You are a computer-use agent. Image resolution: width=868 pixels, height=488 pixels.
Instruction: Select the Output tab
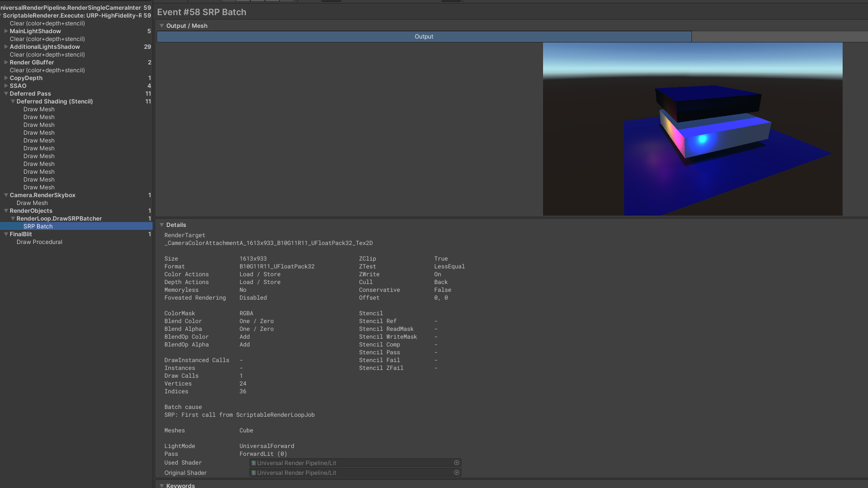[x=424, y=37]
